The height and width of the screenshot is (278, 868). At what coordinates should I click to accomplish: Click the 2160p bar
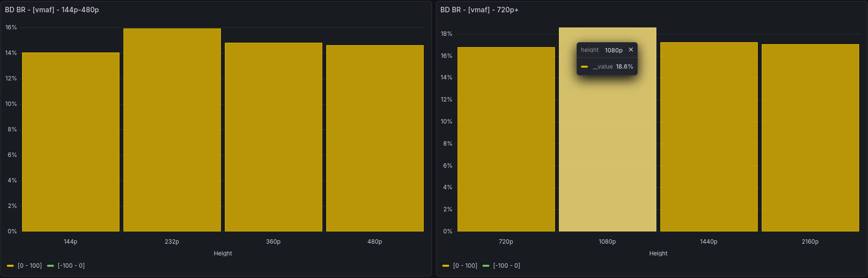point(810,138)
